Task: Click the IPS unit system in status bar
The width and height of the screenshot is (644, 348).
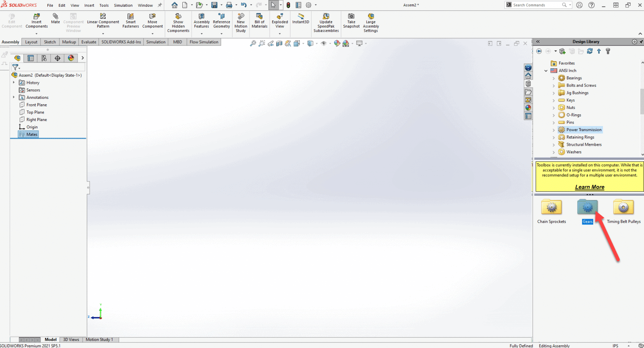Action: click(615, 345)
